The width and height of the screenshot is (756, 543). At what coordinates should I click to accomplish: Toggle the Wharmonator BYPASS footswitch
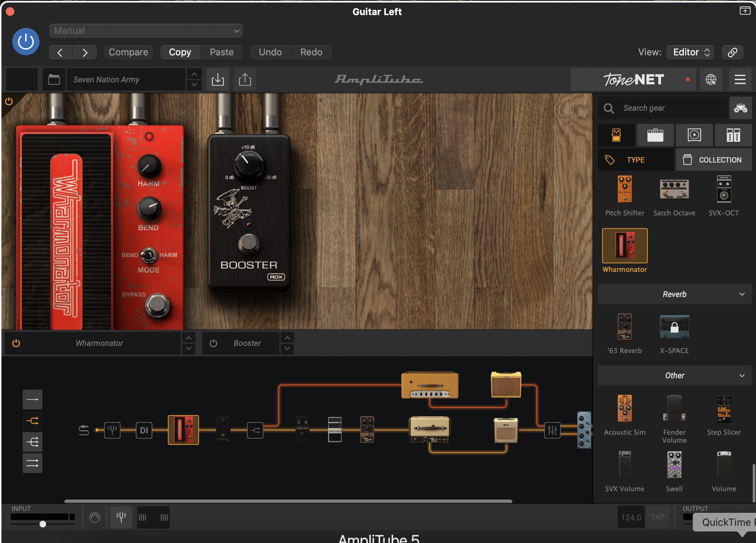pyautogui.click(x=157, y=305)
